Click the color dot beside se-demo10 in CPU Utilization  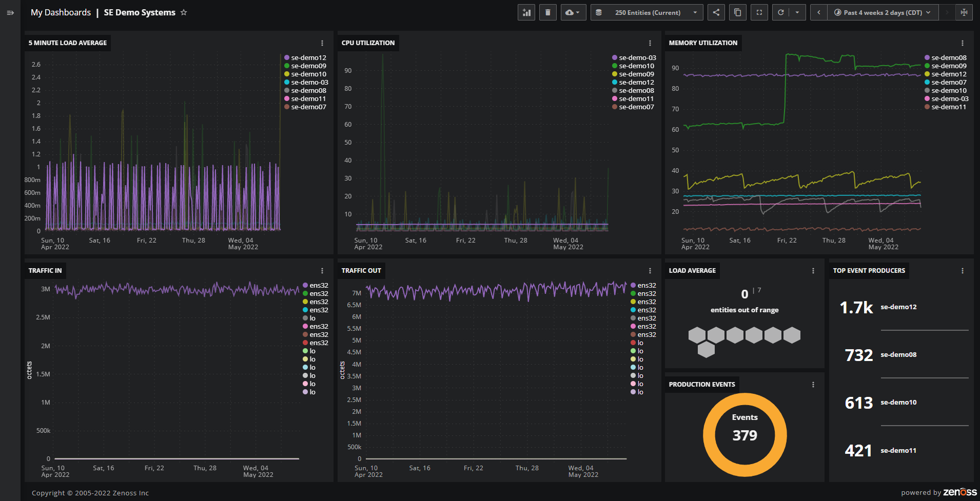click(614, 66)
